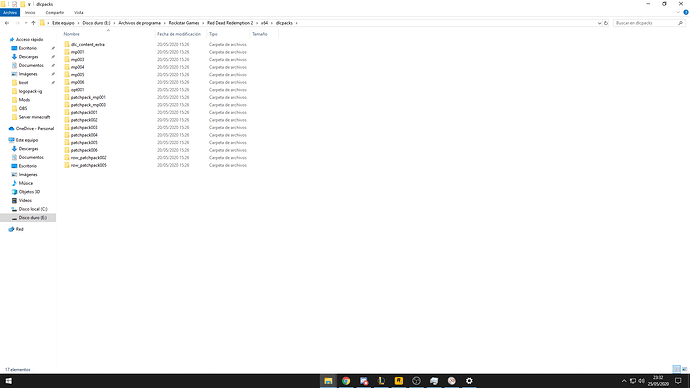The height and width of the screenshot is (388, 690).
Task: Open the mp001 folder icon
Action: (67, 52)
